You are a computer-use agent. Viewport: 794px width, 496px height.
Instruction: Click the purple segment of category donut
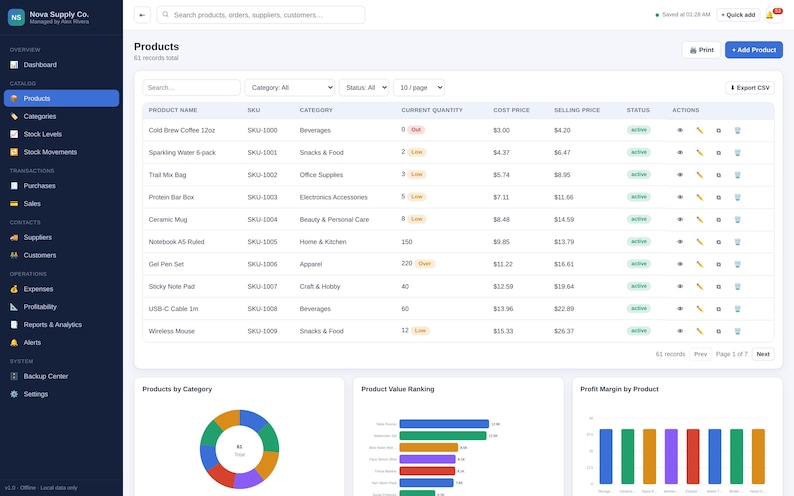click(x=248, y=479)
